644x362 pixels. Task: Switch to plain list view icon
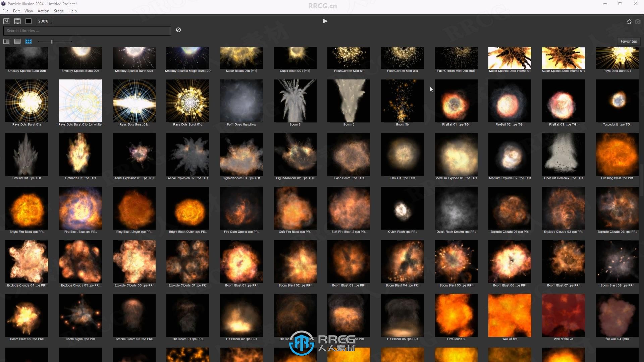(17, 41)
